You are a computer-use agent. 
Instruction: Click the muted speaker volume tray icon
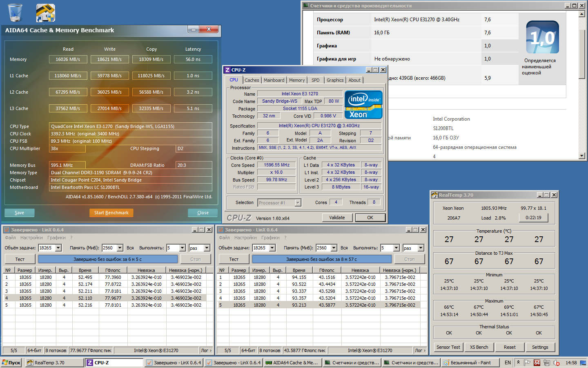point(556,363)
